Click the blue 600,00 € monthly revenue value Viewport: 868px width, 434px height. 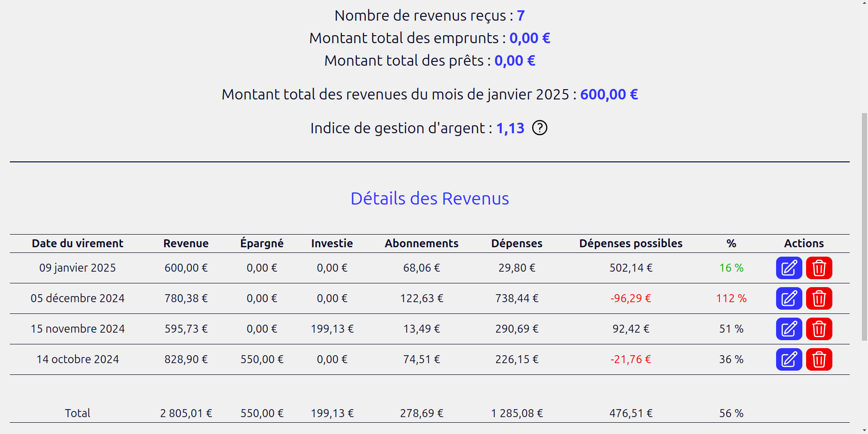point(608,94)
